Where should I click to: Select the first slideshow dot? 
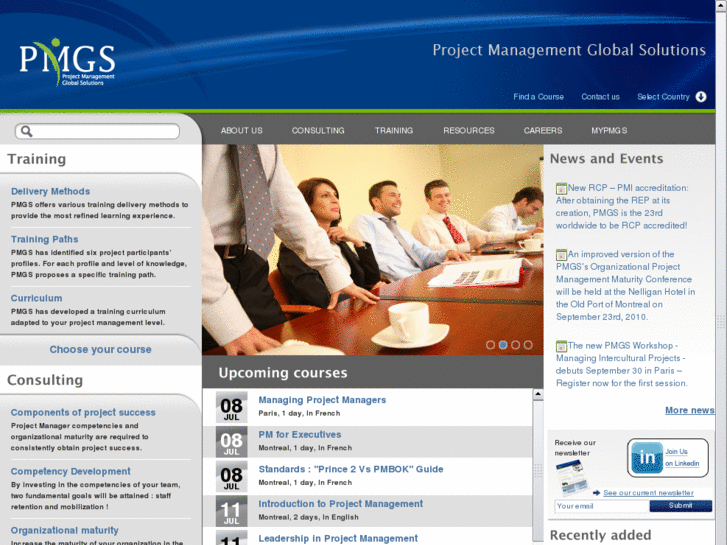pos(490,345)
